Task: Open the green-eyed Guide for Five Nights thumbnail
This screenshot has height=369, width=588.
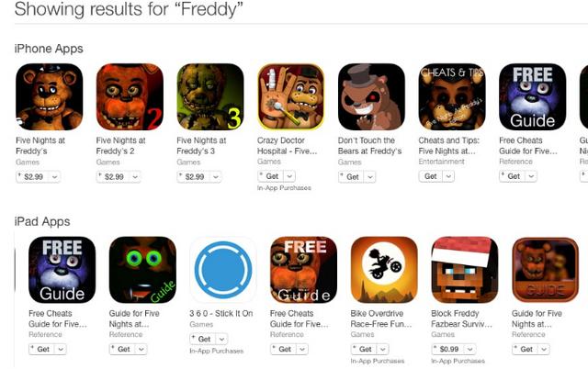Action: pyautogui.click(x=142, y=270)
